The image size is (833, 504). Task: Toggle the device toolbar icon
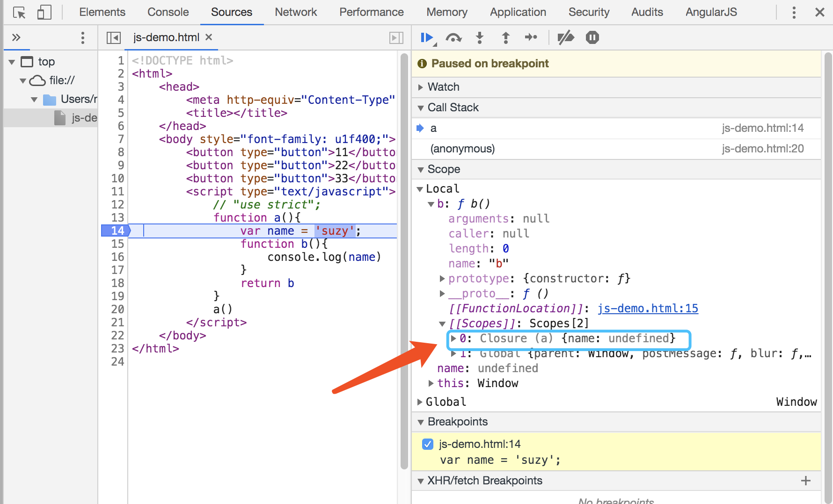pyautogui.click(x=44, y=12)
